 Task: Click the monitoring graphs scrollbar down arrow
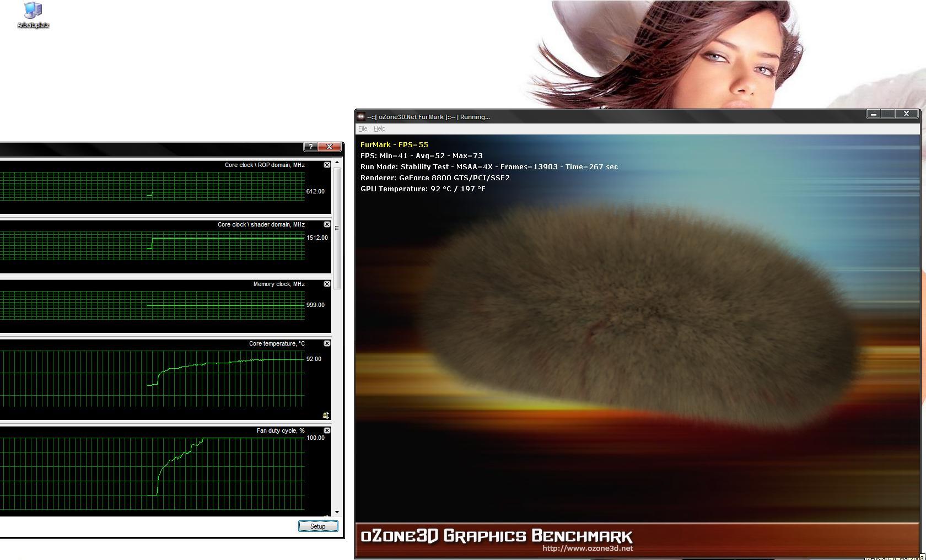click(x=337, y=513)
